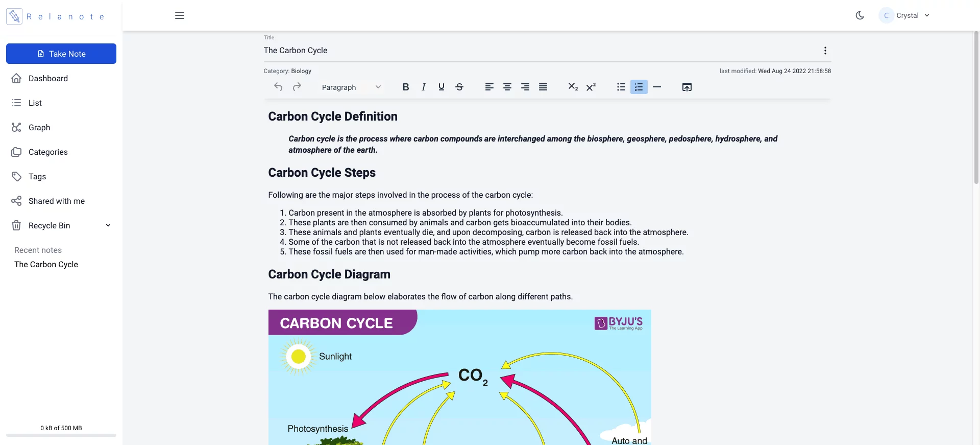The image size is (980, 445).
Task: Go to the List view
Action: 61,103
